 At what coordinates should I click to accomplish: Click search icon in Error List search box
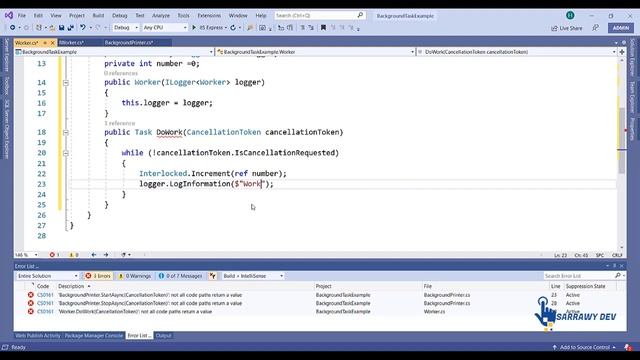coord(618,276)
